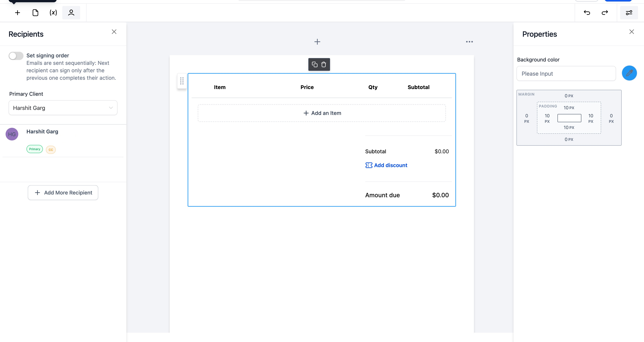Open the pages document icon in toolbar

(x=35, y=13)
